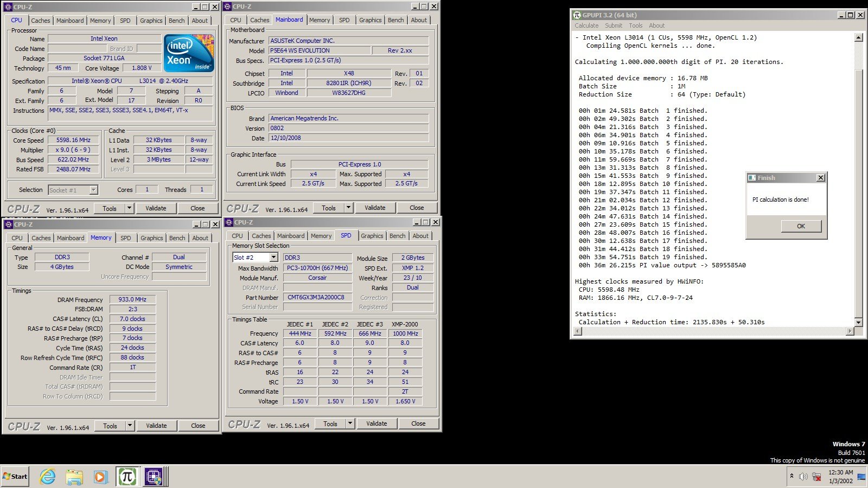Open Graphics tab in Memory CPU-Z window
This screenshot has height=488, width=868.
pos(151,238)
